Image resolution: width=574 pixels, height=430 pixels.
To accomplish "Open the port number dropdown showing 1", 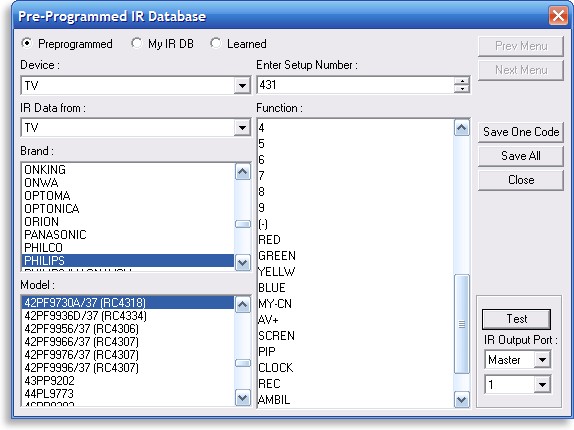I will (542, 385).
